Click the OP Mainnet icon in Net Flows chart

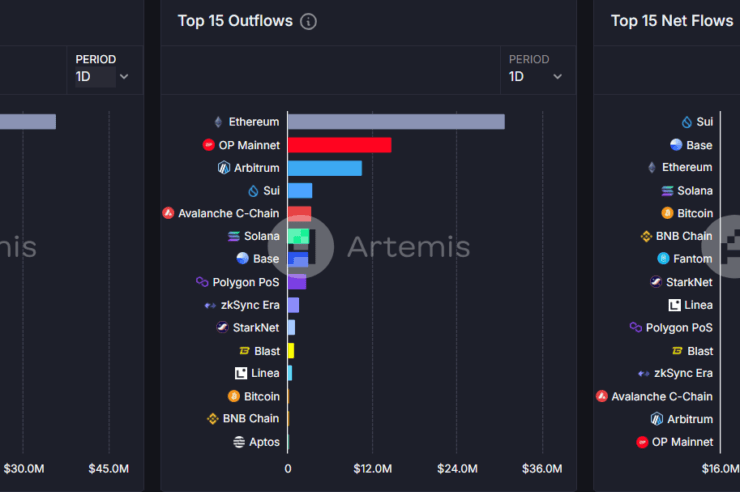[x=642, y=442]
